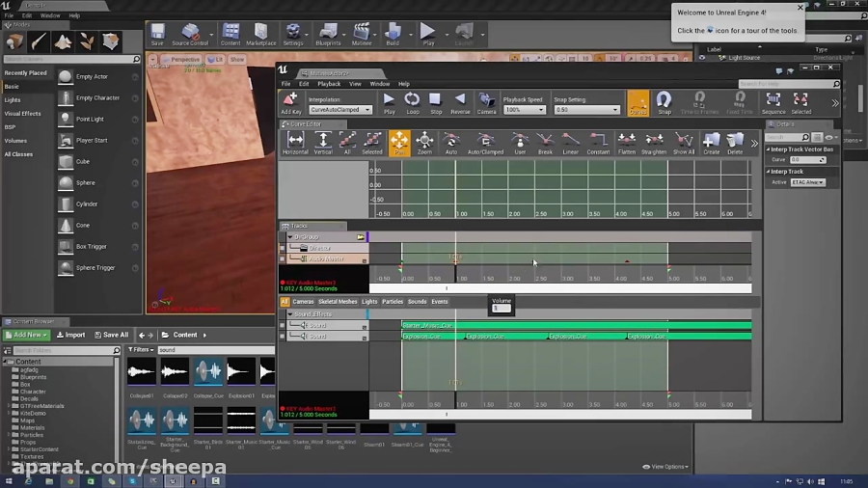Viewport: 868px width, 488px height.
Task: Set User tangent mode
Action: pyautogui.click(x=520, y=144)
